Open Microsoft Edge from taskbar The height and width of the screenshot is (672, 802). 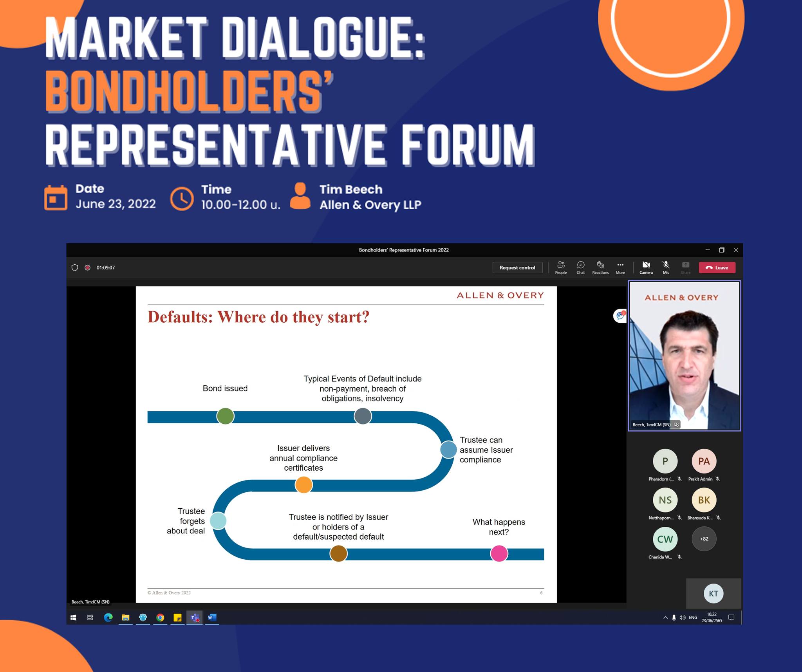coord(108,618)
